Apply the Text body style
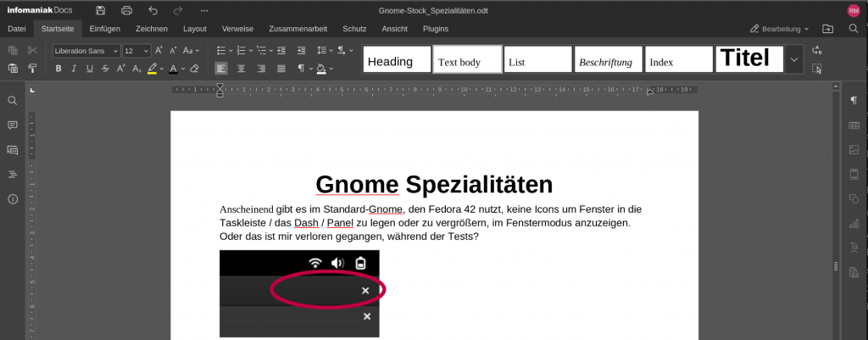 (467, 59)
